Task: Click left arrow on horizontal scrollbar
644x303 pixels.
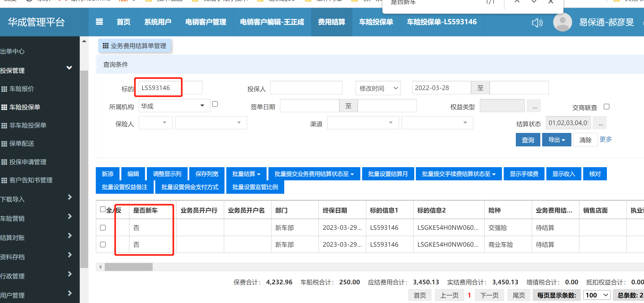Action: (100, 267)
